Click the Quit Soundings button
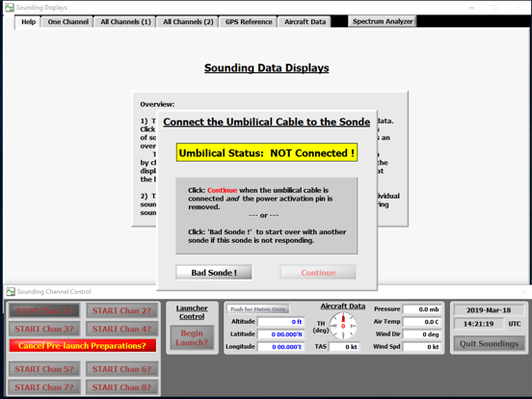Viewport: 532px width, 399px height. (x=489, y=344)
